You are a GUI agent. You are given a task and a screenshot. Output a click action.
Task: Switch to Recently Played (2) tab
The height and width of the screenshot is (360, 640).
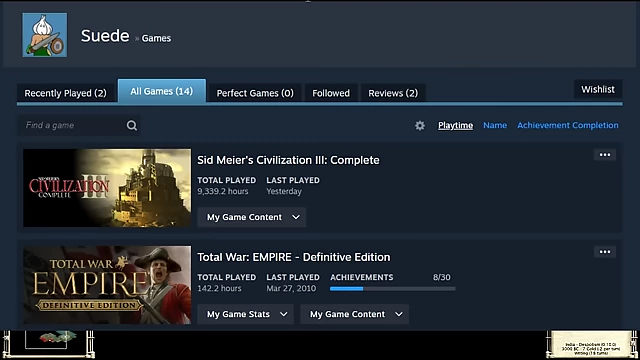tap(65, 93)
